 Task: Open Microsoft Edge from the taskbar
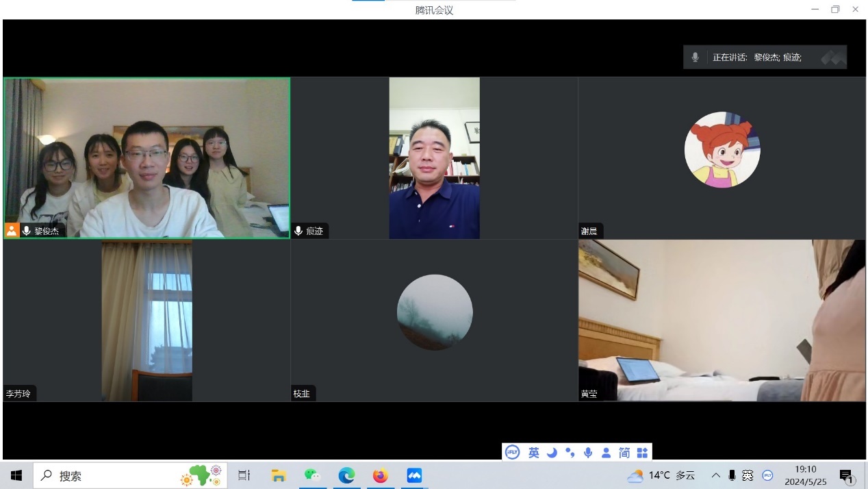346,475
